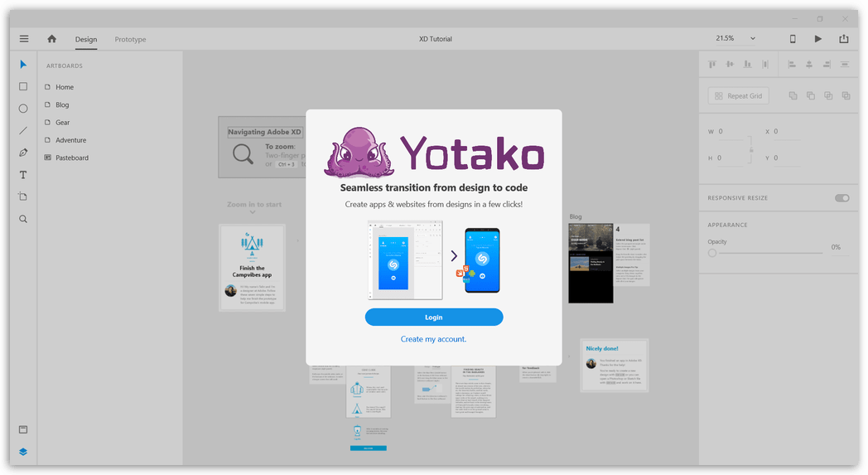The image size is (868, 475).
Task: Select the Text tool
Action: [23, 175]
